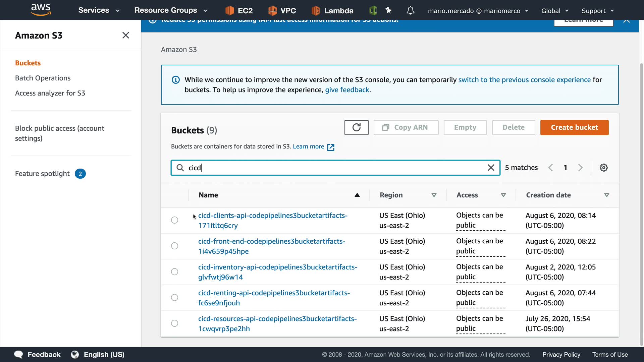644x362 pixels.
Task: Go to next results page arrow
Action: tap(580, 168)
